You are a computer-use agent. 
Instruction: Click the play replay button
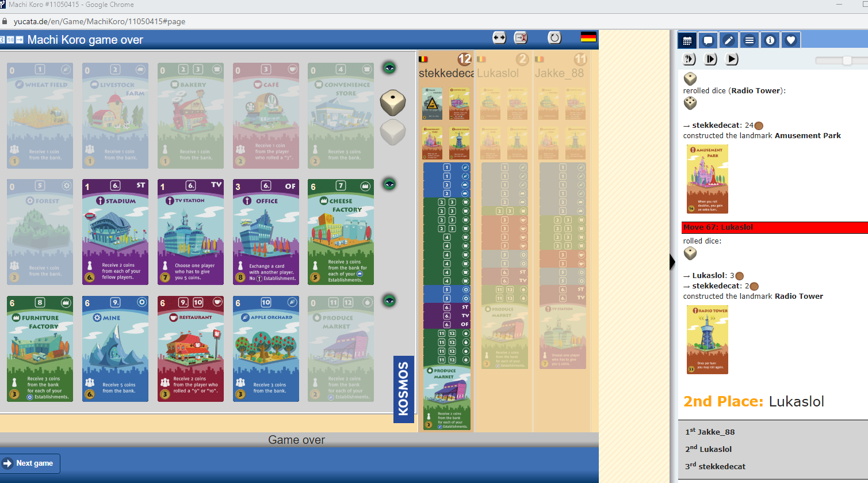pos(732,59)
